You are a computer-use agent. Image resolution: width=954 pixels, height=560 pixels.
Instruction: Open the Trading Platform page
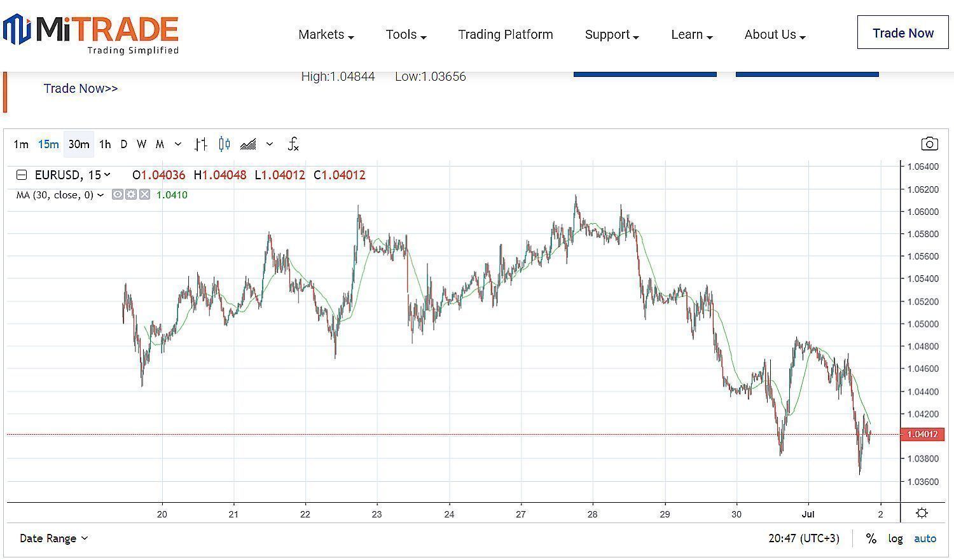point(506,34)
